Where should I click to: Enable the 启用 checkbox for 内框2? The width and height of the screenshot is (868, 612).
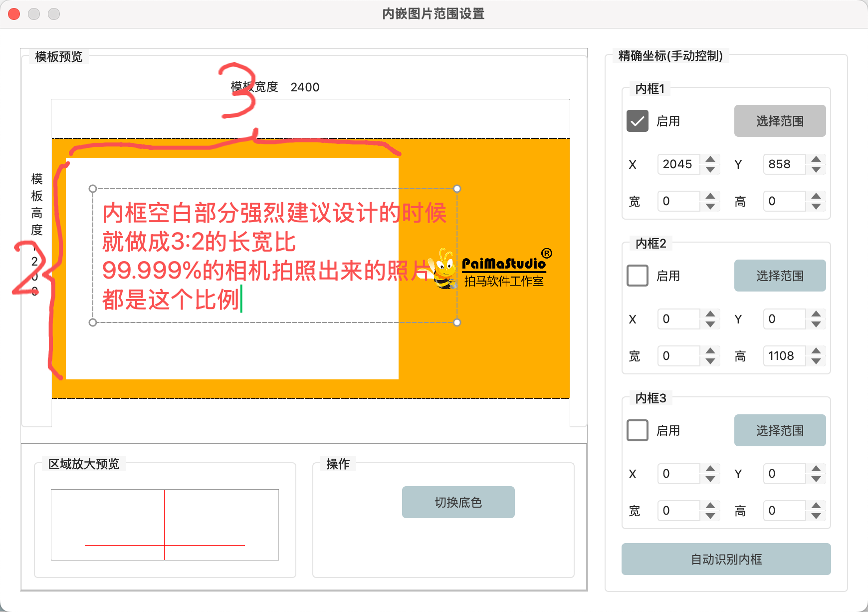click(637, 276)
